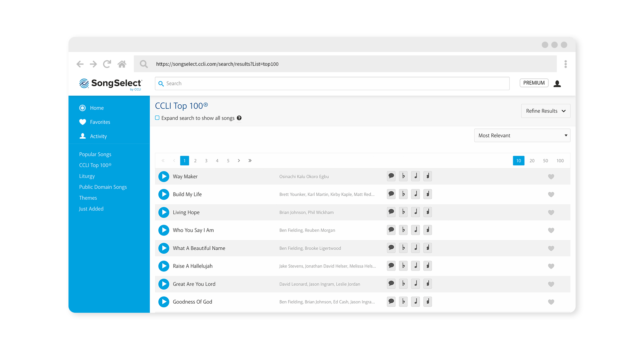Toggle favorite heart for Goodness Of God
The height and width of the screenshot is (349, 644).
click(x=551, y=302)
